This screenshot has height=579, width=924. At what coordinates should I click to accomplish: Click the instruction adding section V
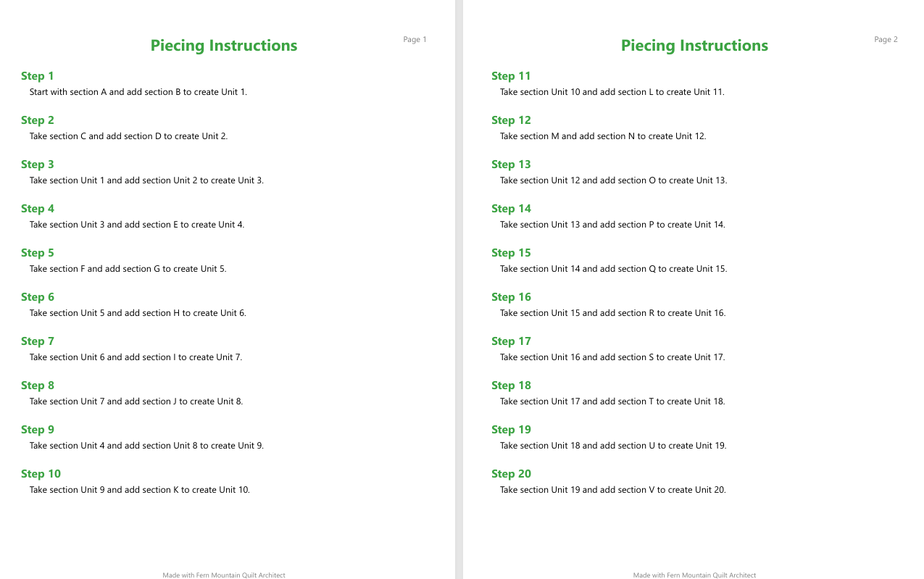[613, 490]
